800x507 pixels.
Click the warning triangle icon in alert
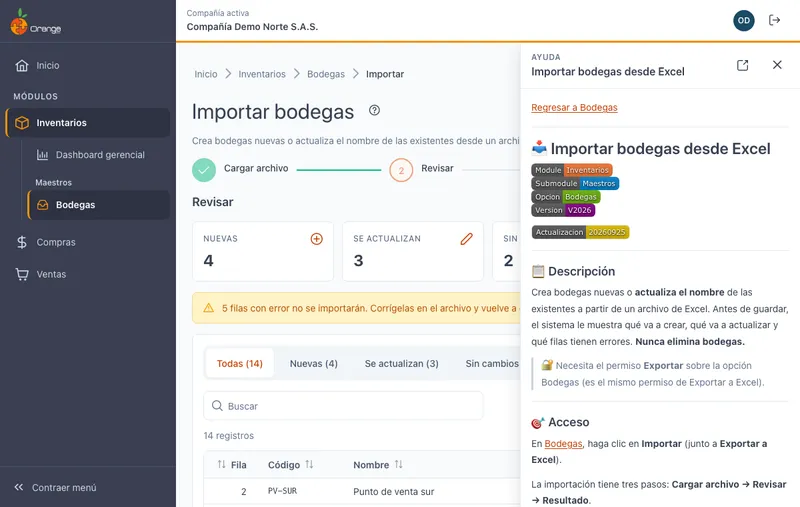pos(209,308)
